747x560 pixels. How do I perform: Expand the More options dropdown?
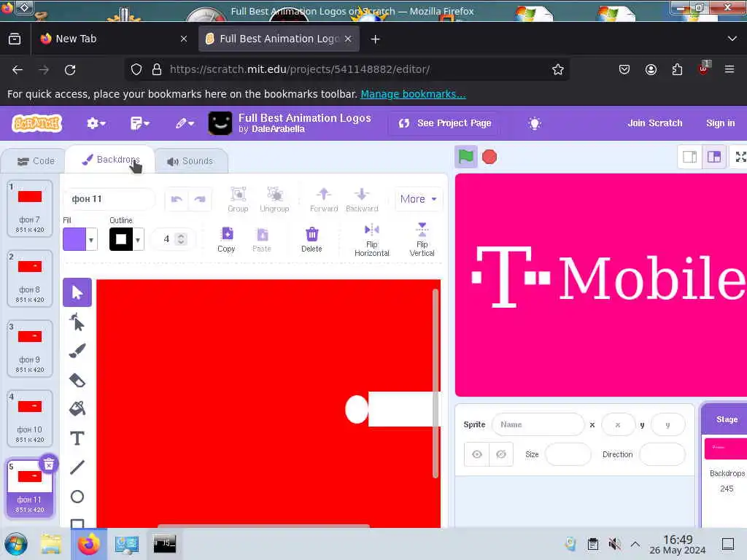coord(418,199)
